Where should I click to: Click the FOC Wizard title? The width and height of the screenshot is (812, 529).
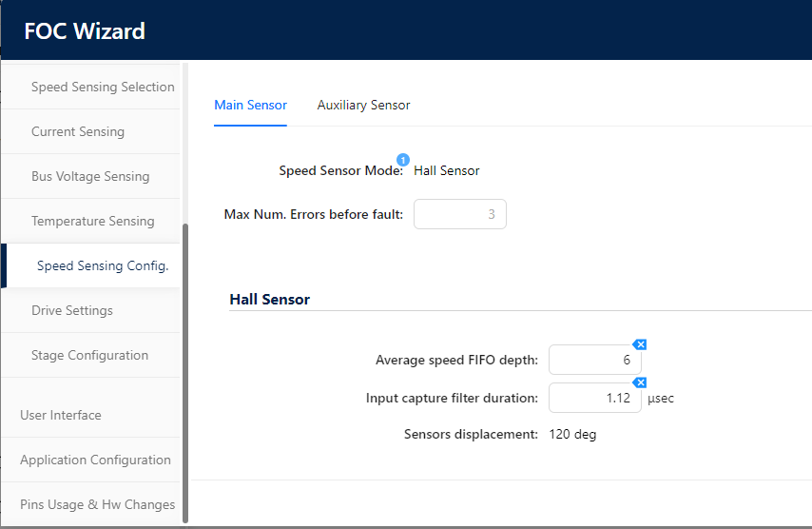coord(85,30)
